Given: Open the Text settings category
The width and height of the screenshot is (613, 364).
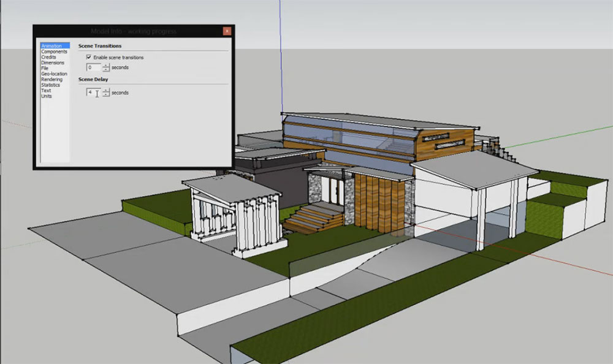Looking at the screenshot, I should point(46,91).
